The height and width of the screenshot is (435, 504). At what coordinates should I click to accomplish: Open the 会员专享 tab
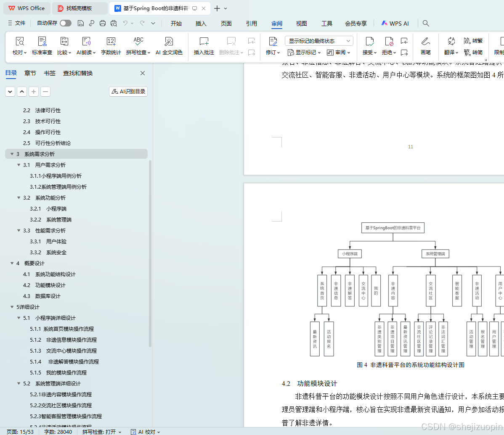point(356,23)
